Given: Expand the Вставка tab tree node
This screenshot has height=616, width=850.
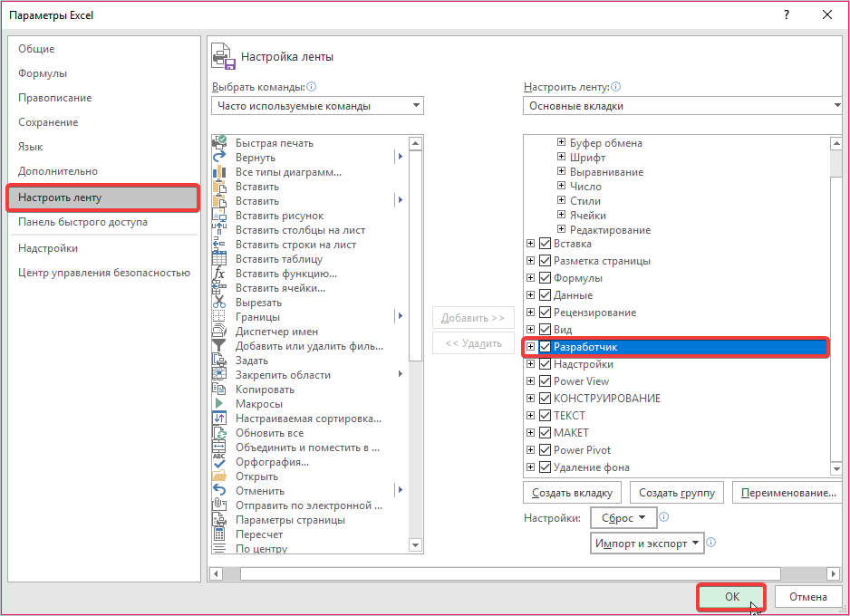Looking at the screenshot, I should pos(531,244).
